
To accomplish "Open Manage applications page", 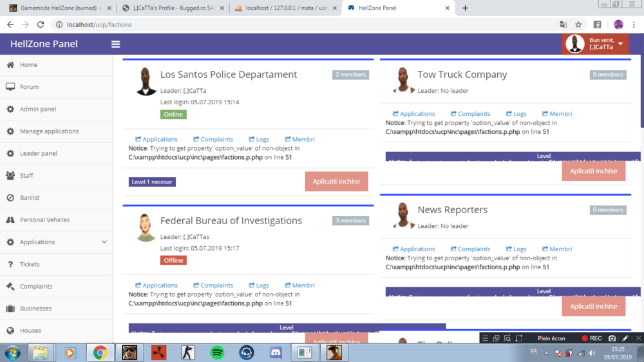I will 56,131.
